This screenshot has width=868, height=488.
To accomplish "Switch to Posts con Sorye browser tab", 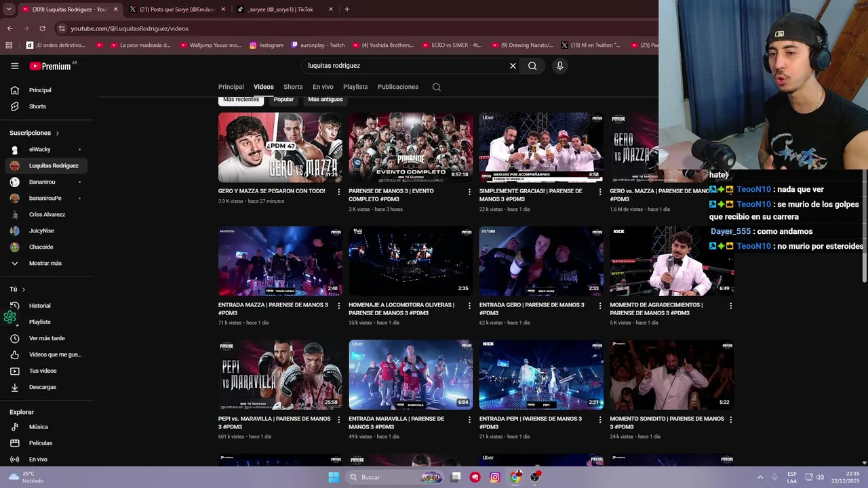I will pos(176,9).
